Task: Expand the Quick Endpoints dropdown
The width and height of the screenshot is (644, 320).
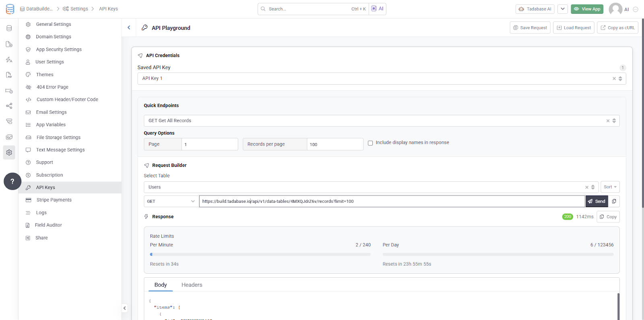Action: point(614,121)
